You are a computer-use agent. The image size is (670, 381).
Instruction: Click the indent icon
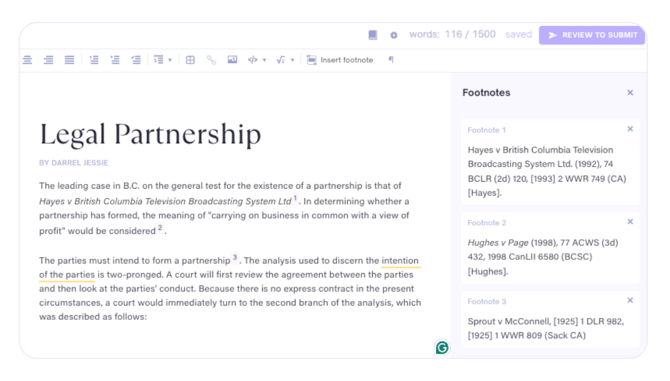(x=159, y=60)
